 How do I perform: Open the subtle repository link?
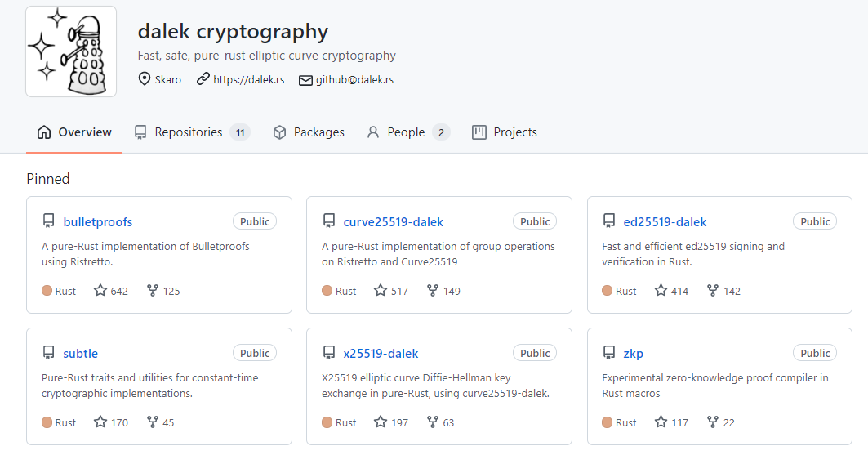point(80,354)
